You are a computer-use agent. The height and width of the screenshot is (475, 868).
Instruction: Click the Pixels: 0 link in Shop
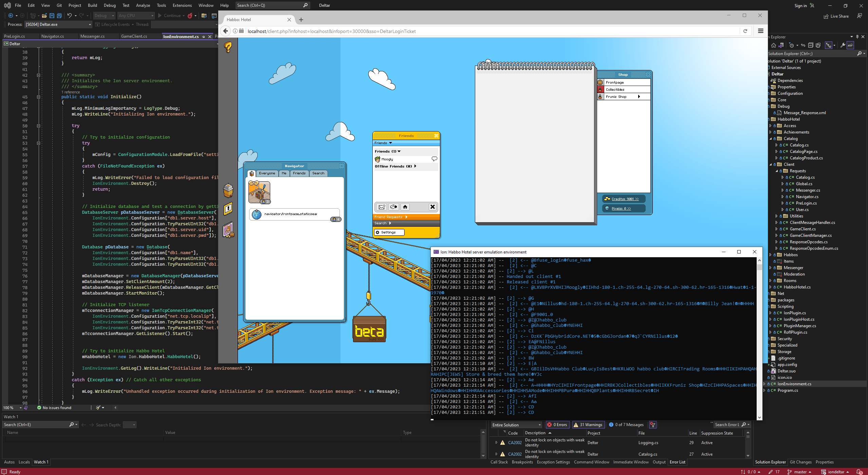pyautogui.click(x=621, y=209)
